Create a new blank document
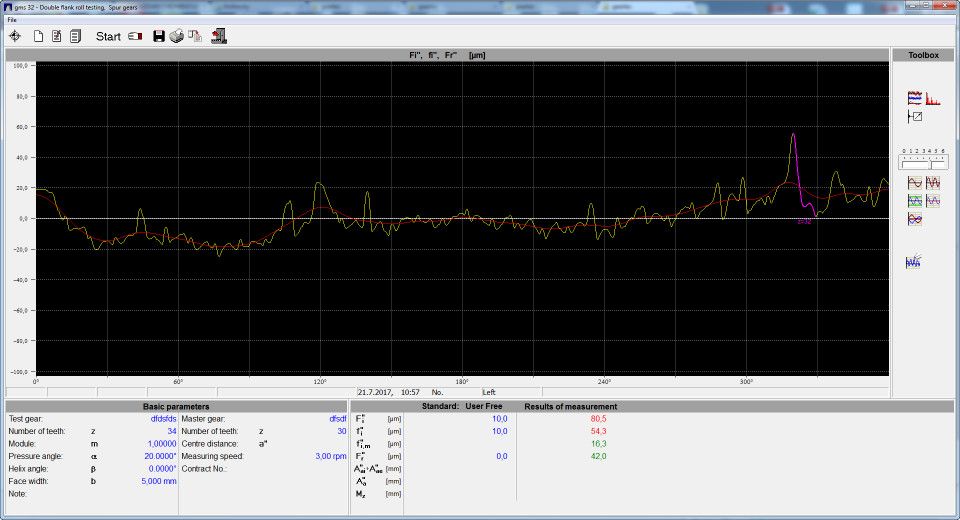 (x=39, y=36)
